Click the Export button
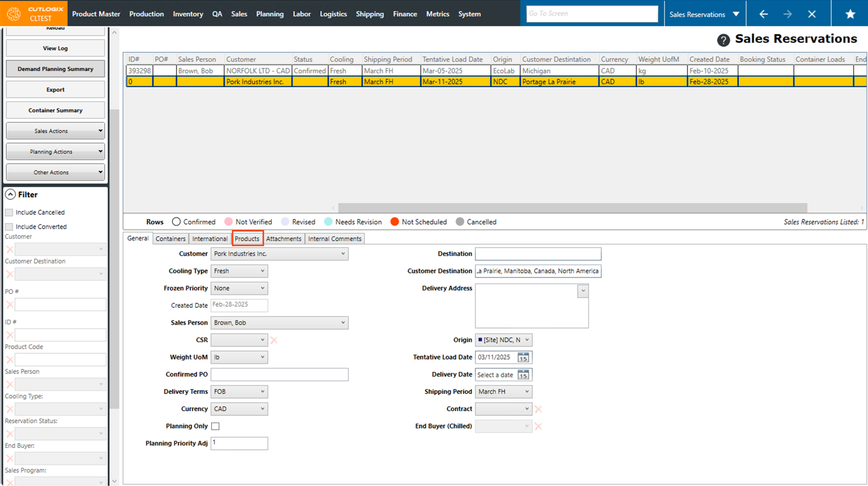868x486 pixels. (55, 90)
